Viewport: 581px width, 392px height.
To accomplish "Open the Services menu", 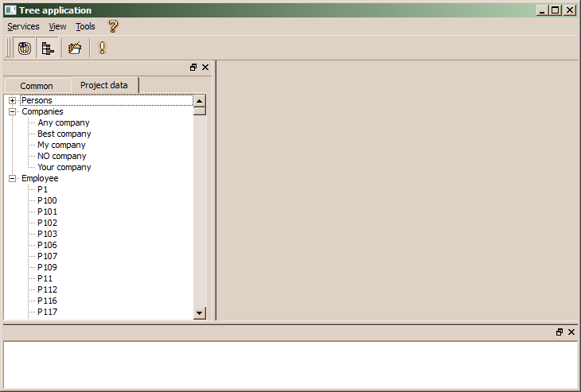I will (x=23, y=26).
